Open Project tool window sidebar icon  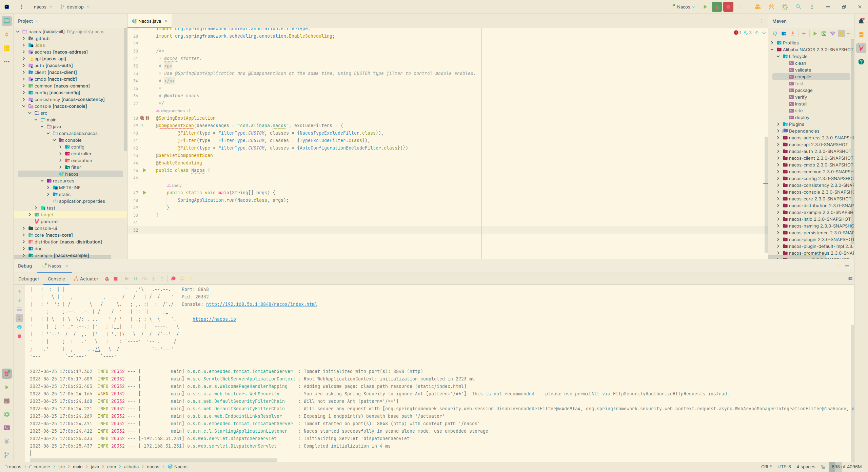7,21
